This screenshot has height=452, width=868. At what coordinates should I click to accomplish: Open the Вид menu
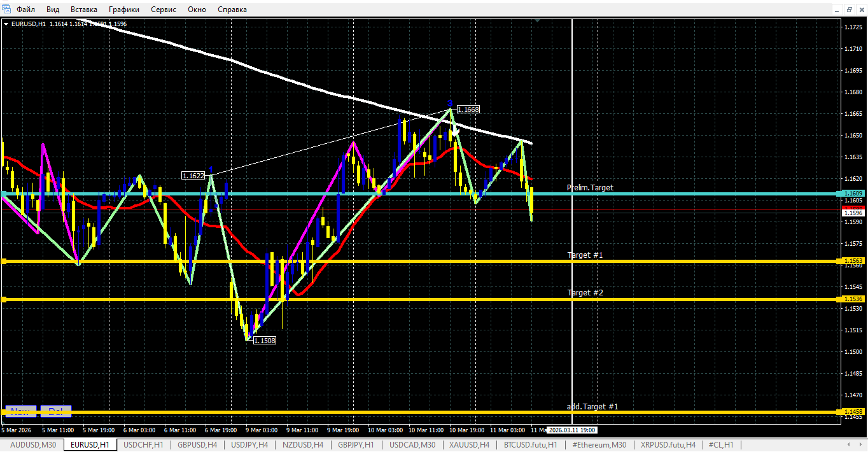click(x=53, y=10)
